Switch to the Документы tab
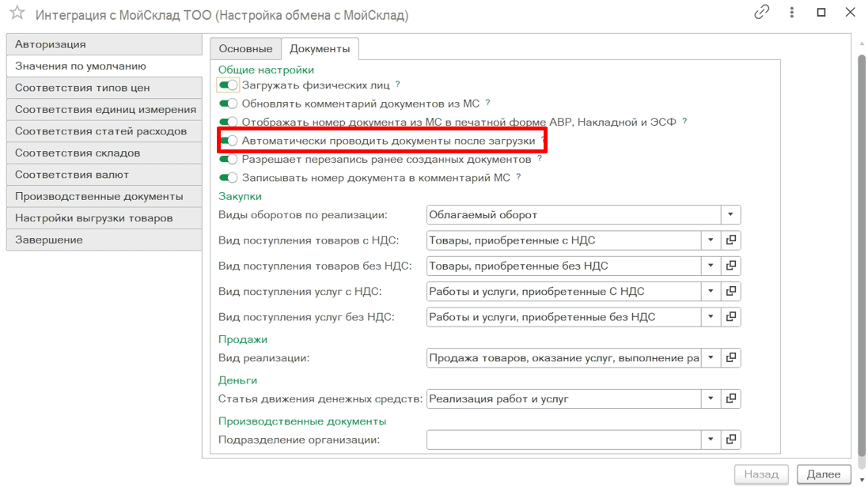868x487 pixels. (x=320, y=49)
